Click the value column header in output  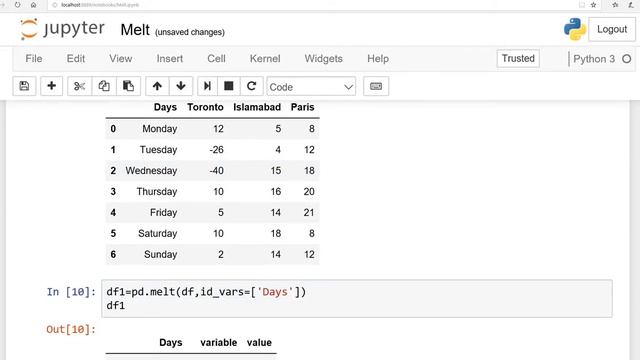click(x=259, y=342)
